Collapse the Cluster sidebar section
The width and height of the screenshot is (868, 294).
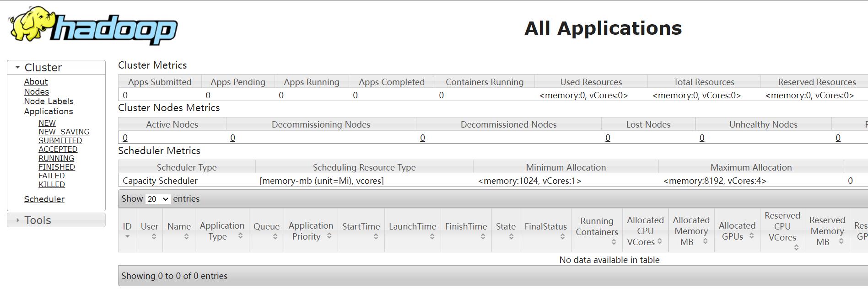coord(18,67)
